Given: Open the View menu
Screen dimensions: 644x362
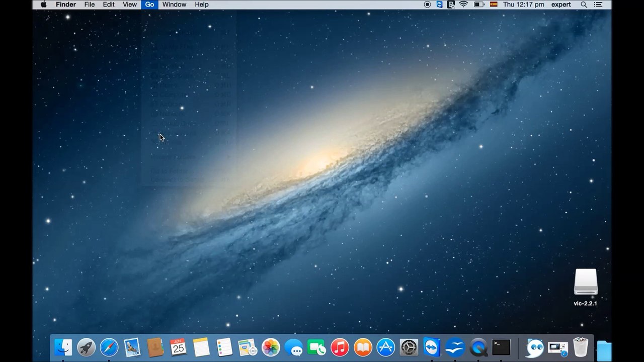Looking at the screenshot, I should tap(130, 5).
